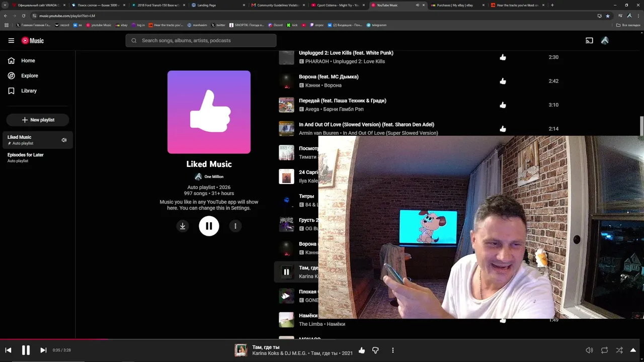Download the Liked Music playlist

(183, 226)
